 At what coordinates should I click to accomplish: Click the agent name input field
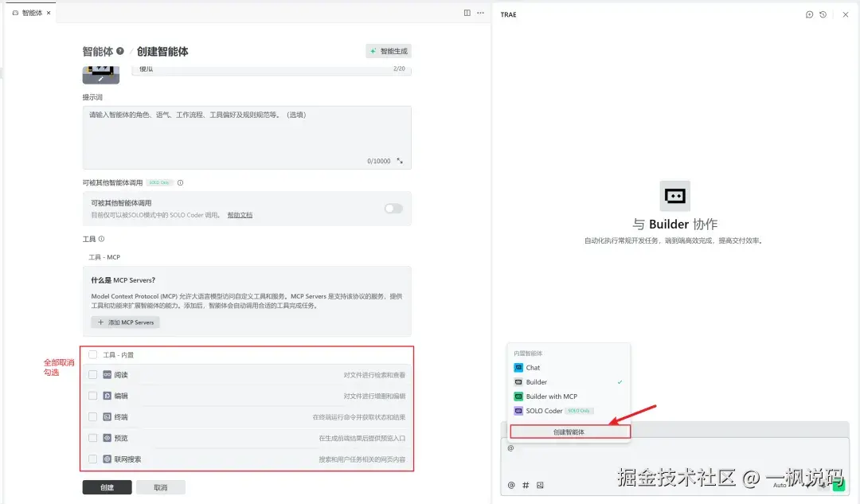[272, 69]
